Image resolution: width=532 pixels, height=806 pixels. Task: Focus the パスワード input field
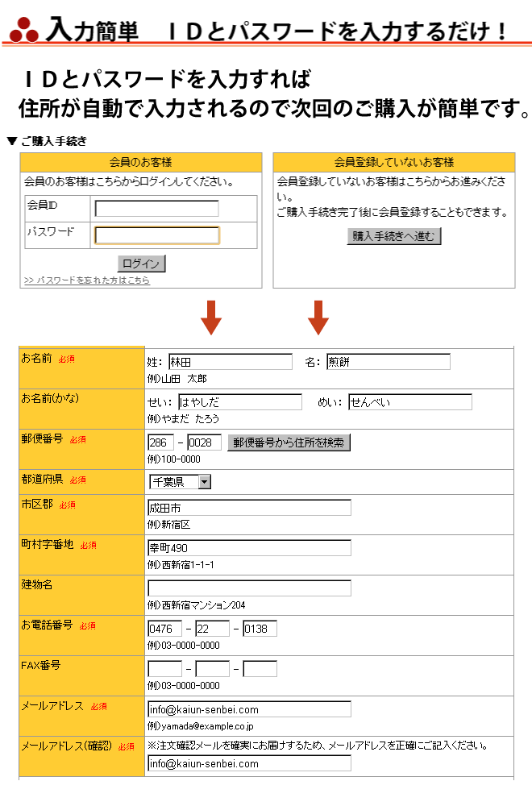tap(156, 235)
